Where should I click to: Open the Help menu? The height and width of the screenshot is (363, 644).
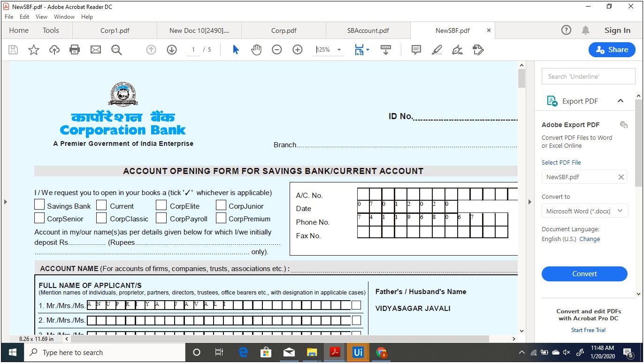pyautogui.click(x=87, y=16)
